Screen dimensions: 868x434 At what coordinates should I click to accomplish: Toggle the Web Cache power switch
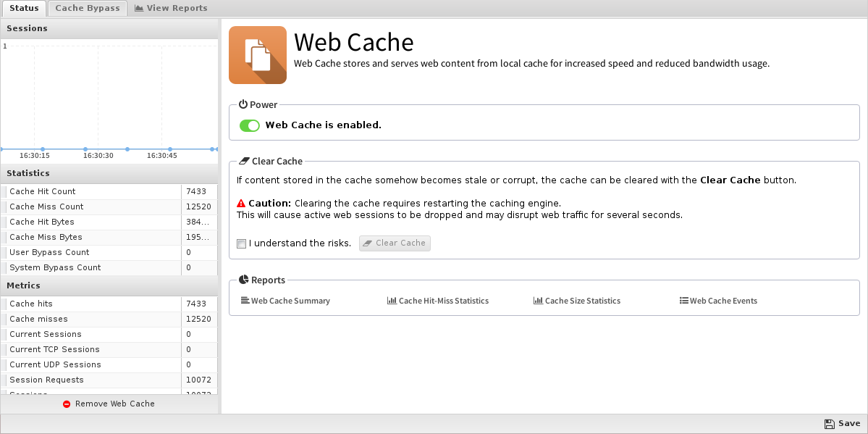pyautogui.click(x=250, y=125)
